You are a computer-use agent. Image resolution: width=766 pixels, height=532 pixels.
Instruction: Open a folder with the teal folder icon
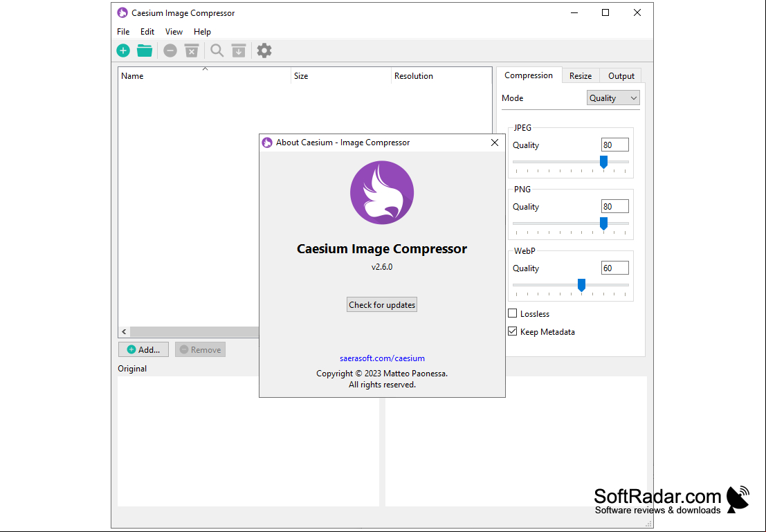point(145,51)
